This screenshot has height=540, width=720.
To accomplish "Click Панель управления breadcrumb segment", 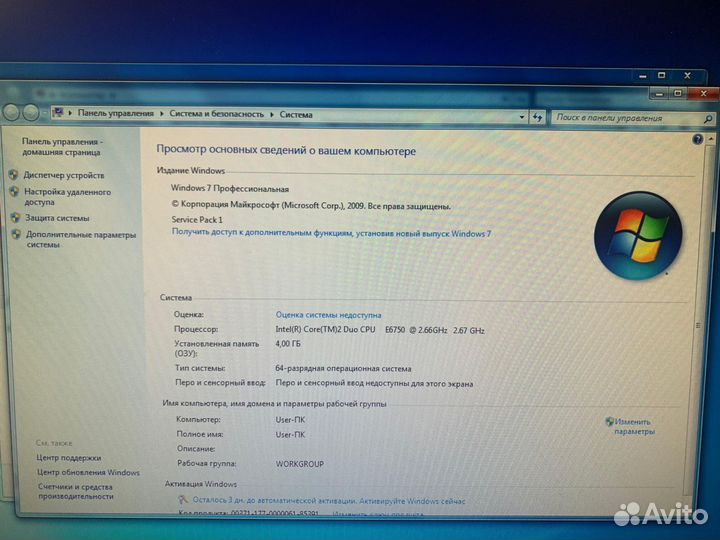I will point(115,113).
